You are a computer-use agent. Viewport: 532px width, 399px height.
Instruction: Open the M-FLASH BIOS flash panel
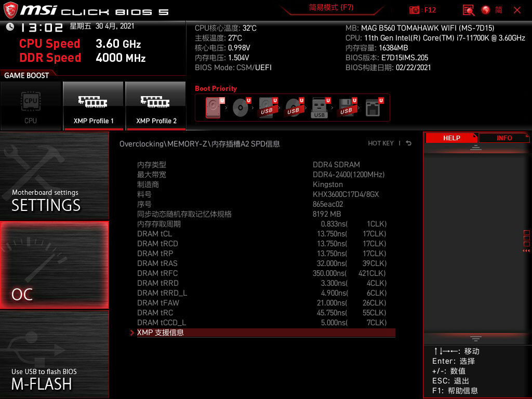[54, 354]
